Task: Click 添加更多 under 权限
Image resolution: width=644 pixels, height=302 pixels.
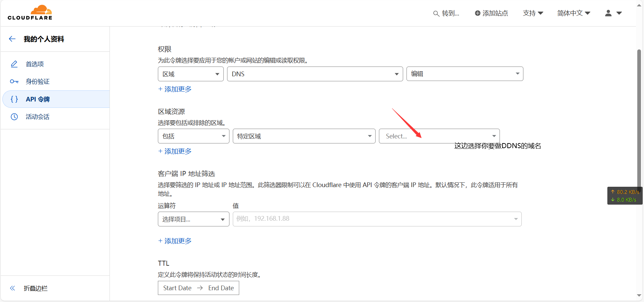Action: click(x=175, y=89)
